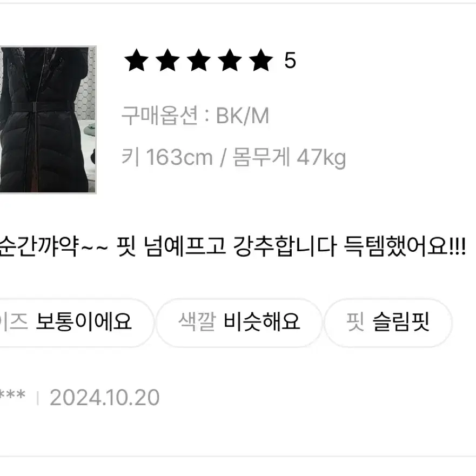Image resolution: width=476 pixels, height=476 pixels.
Task: Click the word 넘예프고 in the review
Action: [x=185, y=246]
